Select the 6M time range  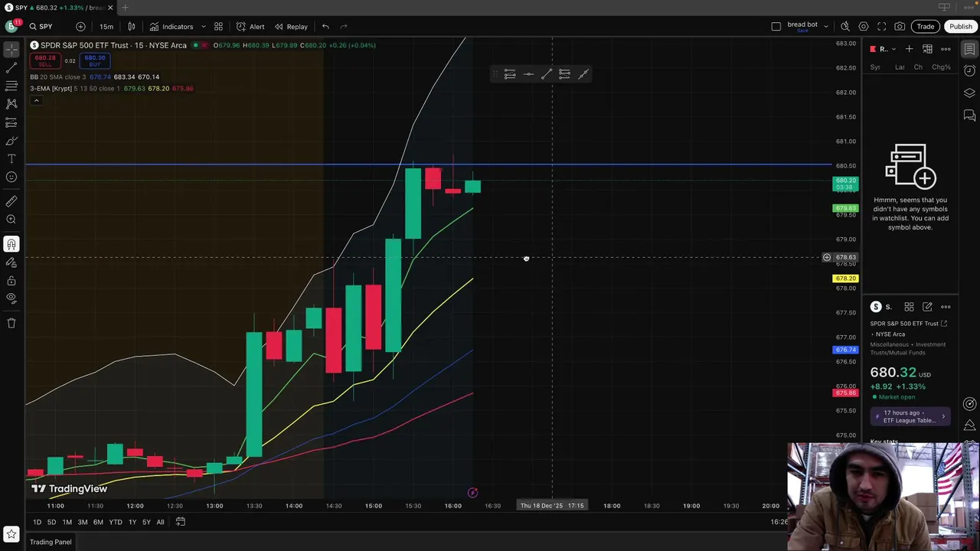98,522
